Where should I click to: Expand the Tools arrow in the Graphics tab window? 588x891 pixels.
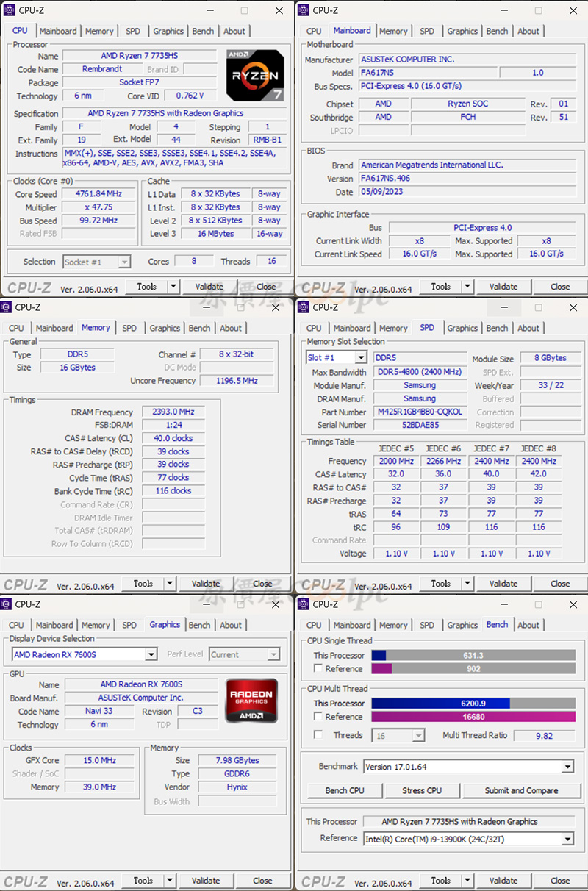point(170,881)
